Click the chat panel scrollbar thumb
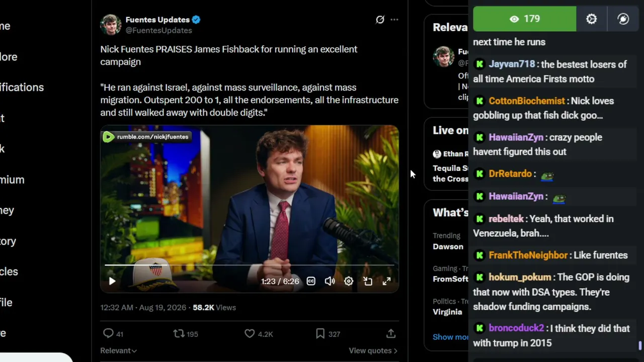Image resolution: width=644 pixels, height=362 pixels. [640, 346]
